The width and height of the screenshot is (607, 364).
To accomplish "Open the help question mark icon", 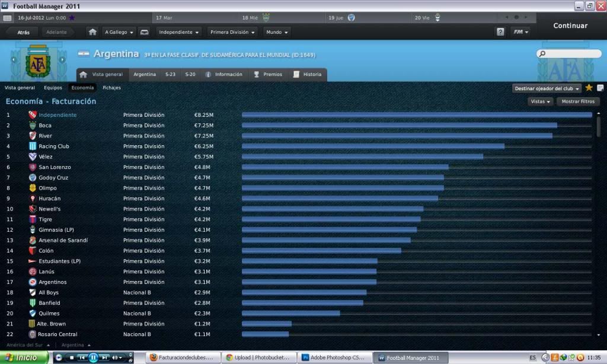I will pyautogui.click(x=500, y=32).
